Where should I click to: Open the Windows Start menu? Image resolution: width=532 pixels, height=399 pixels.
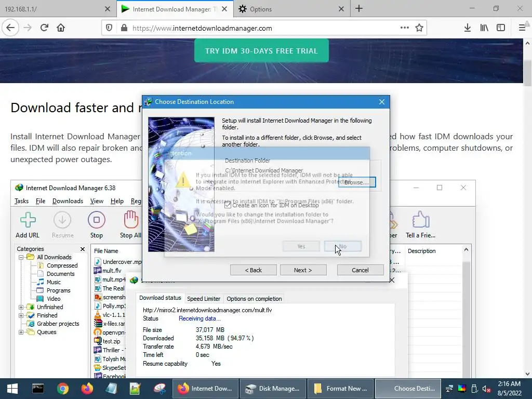[x=12, y=389]
